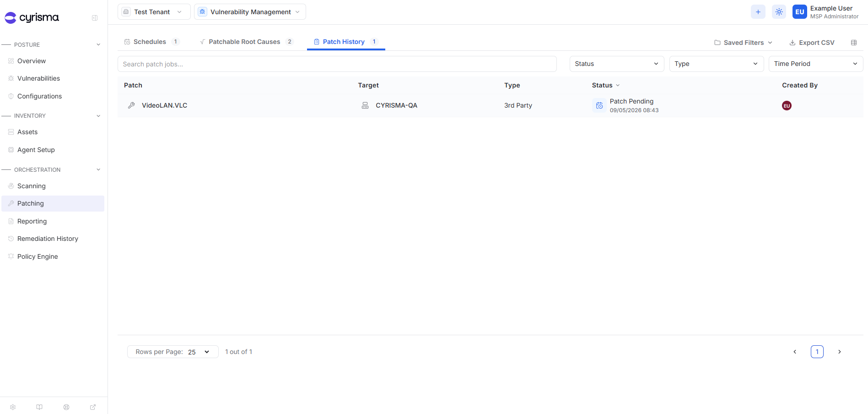The width and height of the screenshot is (868, 414).
Task: Click the Search patch jobs field
Action: (x=337, y=64)
